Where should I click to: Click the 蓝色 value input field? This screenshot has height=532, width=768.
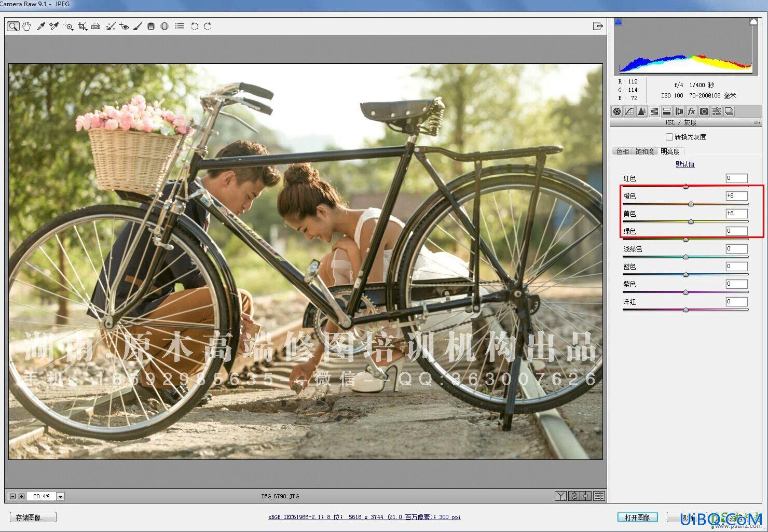[x=736, y=267]
